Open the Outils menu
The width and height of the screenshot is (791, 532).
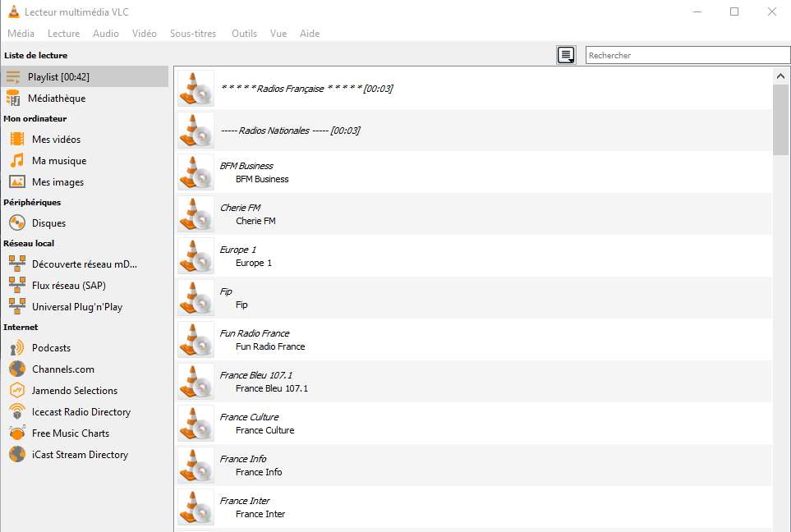[x=244, y=34]
